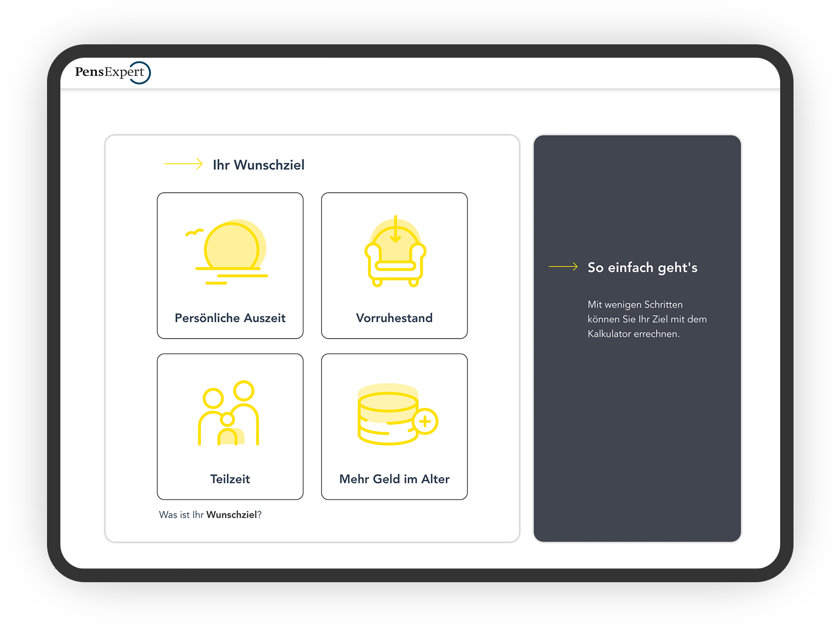Click the yellow arrow beside Ihr Wunschziel
The image size is (840, 626).
coord(183,164)
